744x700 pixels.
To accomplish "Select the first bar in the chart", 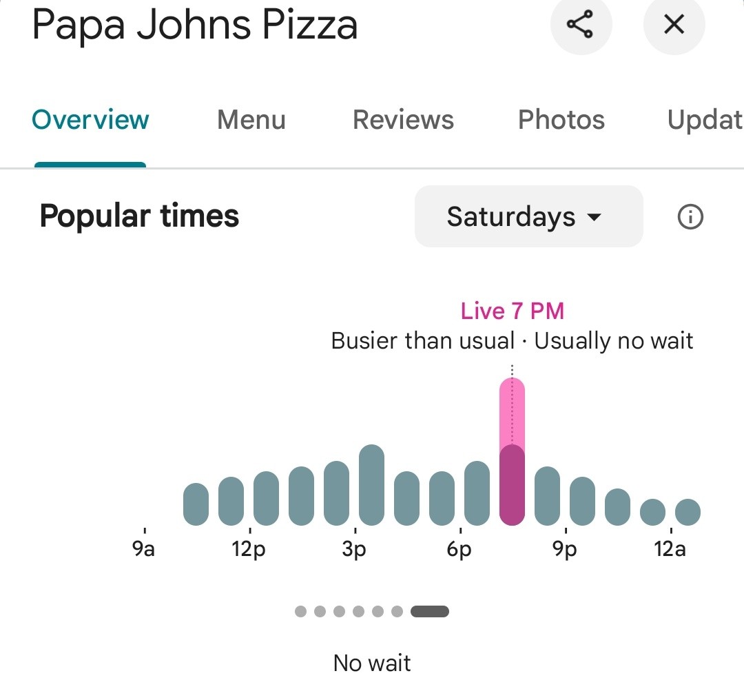I will 196,504.
